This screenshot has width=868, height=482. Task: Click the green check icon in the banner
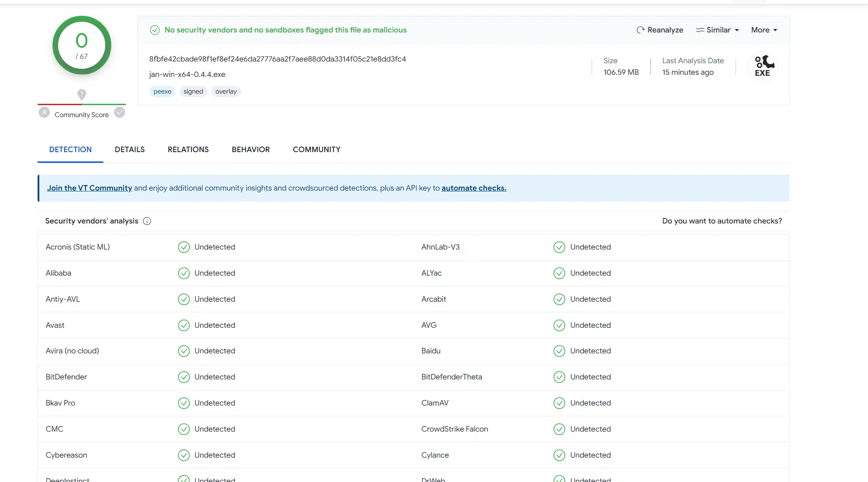[155, 30]
